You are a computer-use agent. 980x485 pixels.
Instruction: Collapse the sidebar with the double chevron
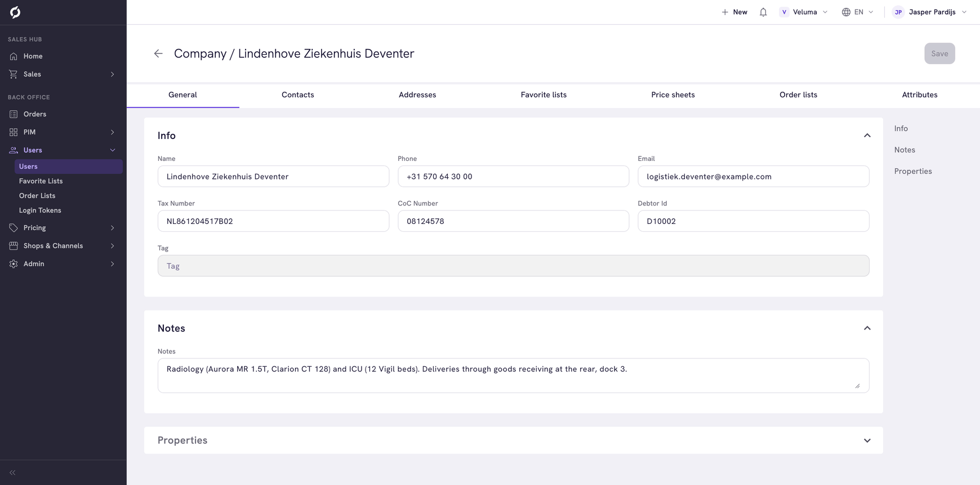12,473
